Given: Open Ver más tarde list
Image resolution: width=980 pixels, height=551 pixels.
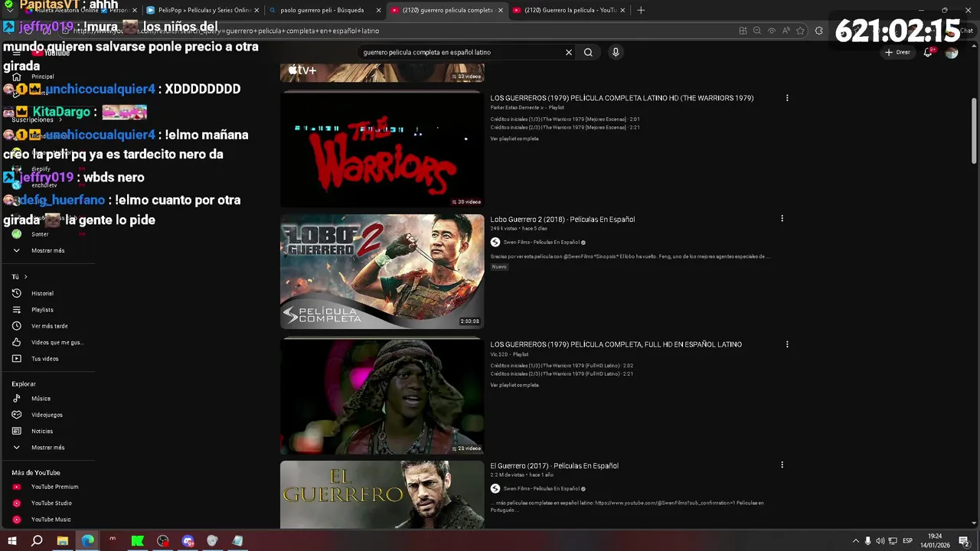Looking at the screenshot, I should point(47,326).
